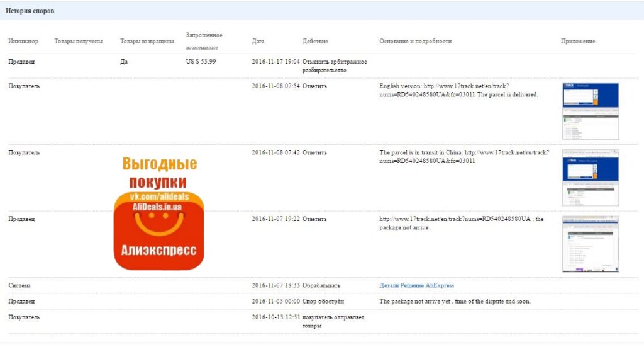Select 'Продавец' in the 2016-11-05 row
The height and width of the screenshot is (347, 644).
pyautogui.click(x=21, y=302)
